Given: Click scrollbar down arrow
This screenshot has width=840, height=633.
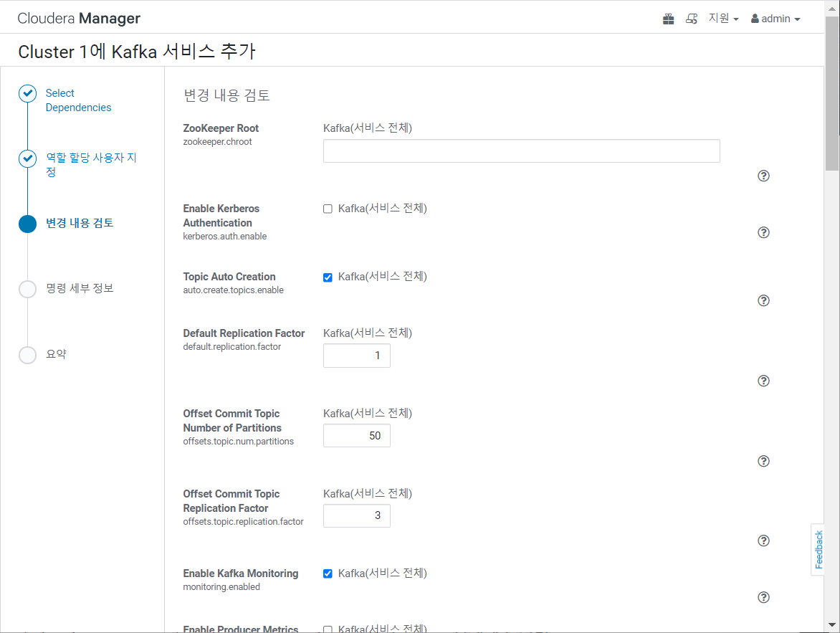Looking at the screenshot, I should [832, 625].
